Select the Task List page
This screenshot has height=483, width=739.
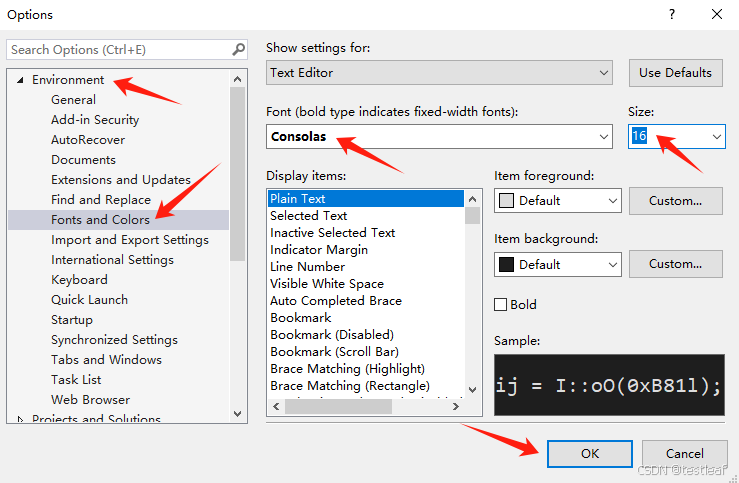[x=76, y=380]
